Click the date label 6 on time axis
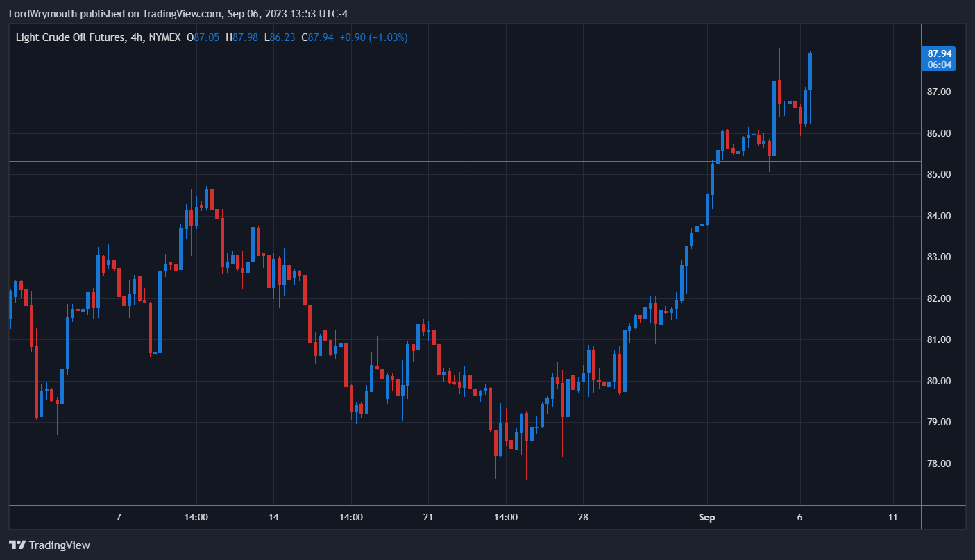 coord(800,517)
